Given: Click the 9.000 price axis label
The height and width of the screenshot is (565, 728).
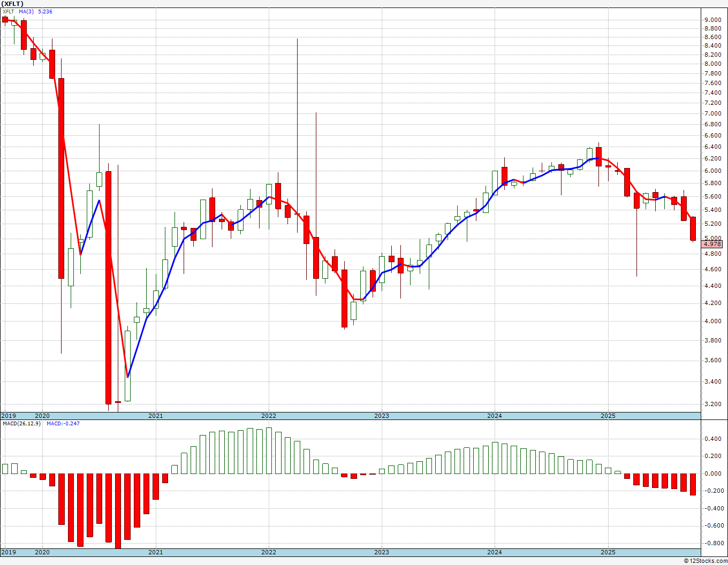Looking at the screenshot, I should (x=712, y=20).
